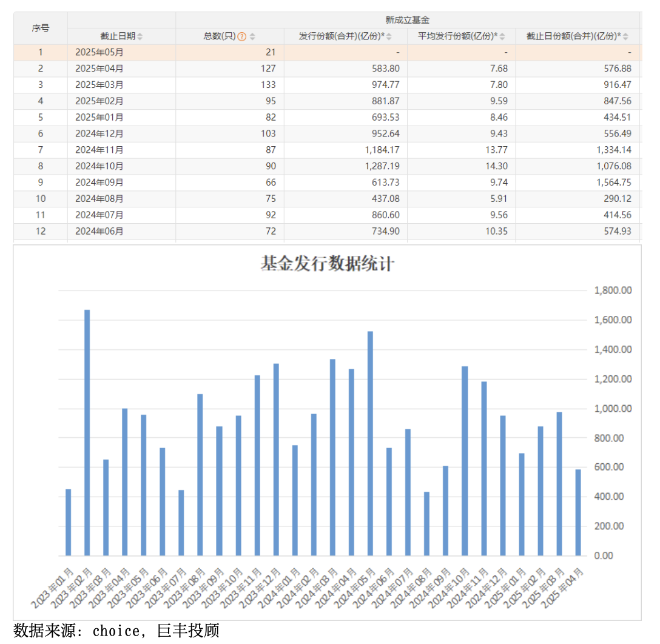Sort by 发行份额(合并)(亿份) column arrows
The height and width of the screenshot is (644, 660).
(388, 36)
